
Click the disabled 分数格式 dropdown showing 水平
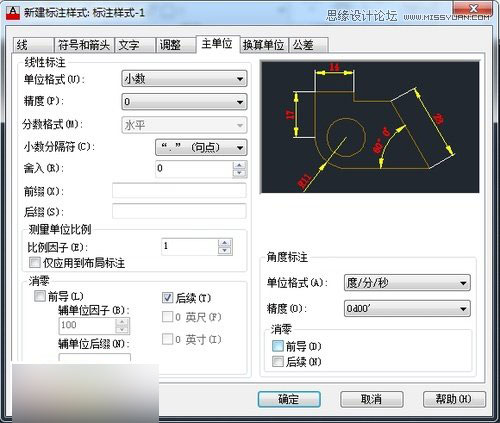[184, 125]
